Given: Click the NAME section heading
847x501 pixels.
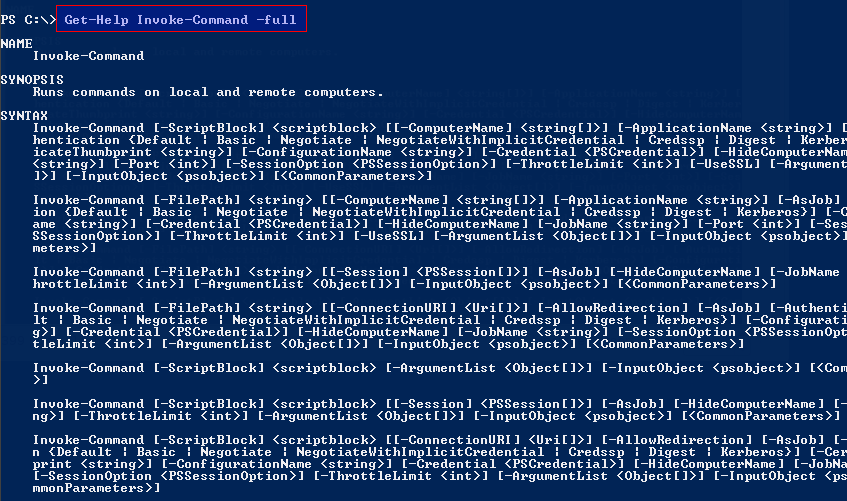Looking at the screenshot, I should tap(17, 44).
